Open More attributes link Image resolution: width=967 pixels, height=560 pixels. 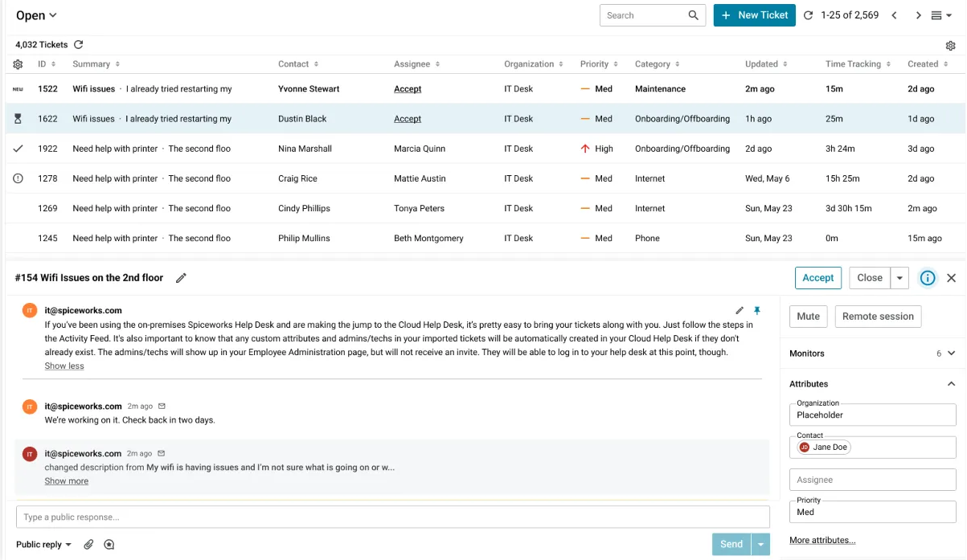822,541
